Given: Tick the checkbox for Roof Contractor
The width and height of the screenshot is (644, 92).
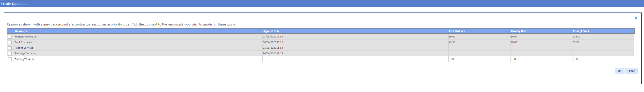Looking at the screenshot, I should (x=10, y=42).
